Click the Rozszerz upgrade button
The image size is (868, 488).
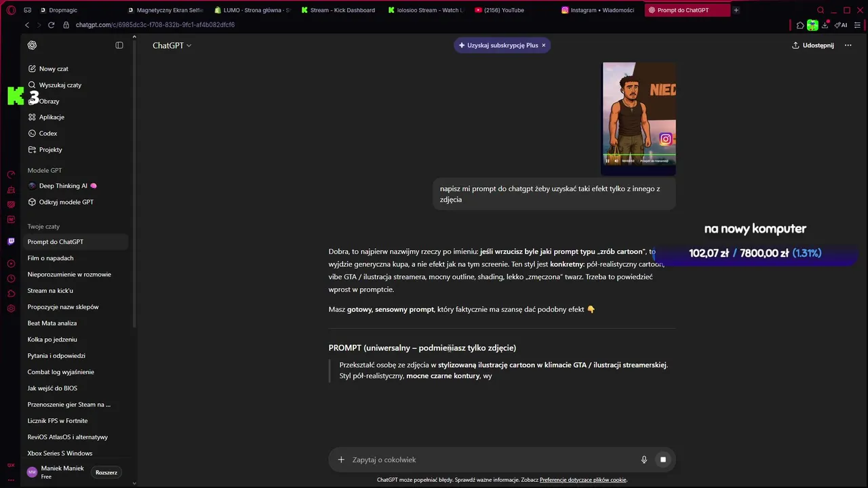pos(106,472)
